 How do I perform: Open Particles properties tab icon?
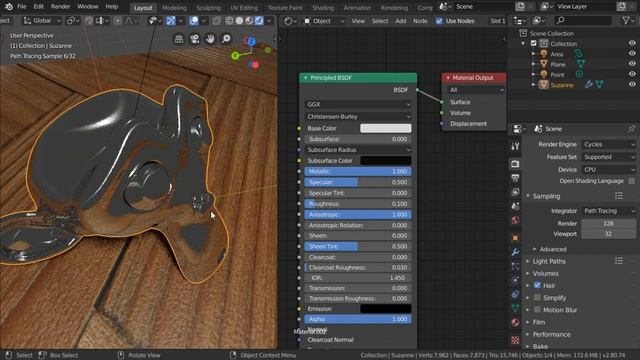(x=515, y=266)
